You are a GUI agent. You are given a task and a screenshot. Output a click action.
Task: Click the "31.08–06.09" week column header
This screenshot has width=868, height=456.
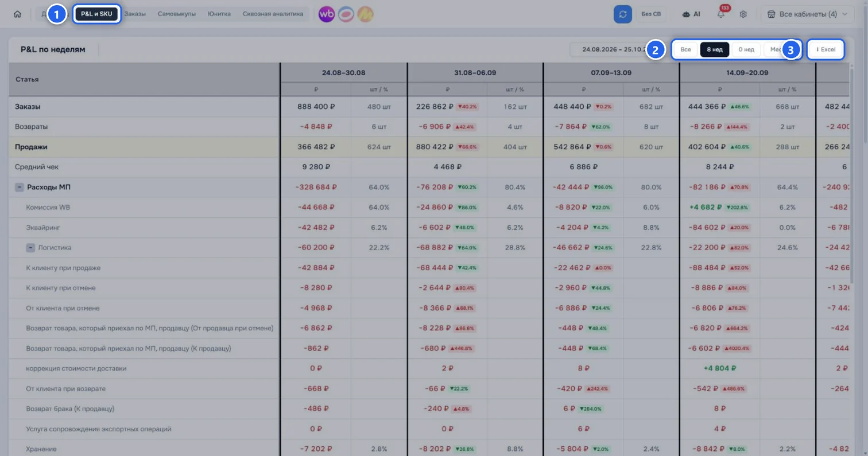475,73
